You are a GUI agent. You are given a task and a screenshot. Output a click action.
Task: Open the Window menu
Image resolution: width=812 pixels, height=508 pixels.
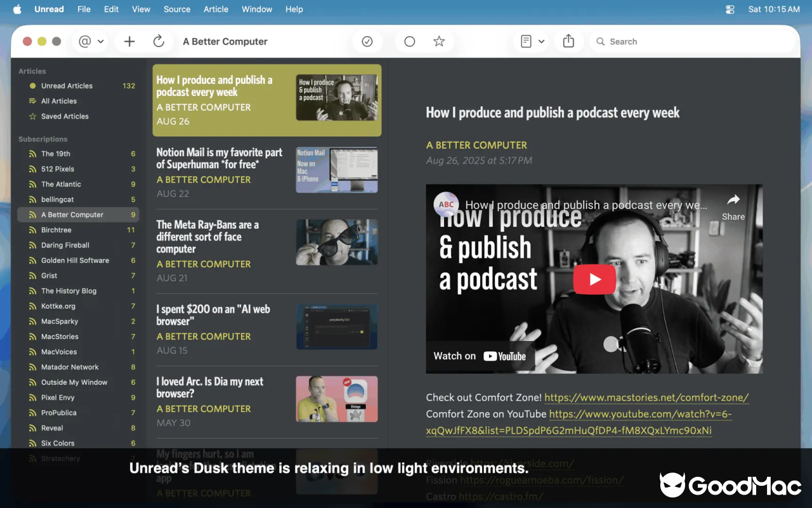(257, 9)
